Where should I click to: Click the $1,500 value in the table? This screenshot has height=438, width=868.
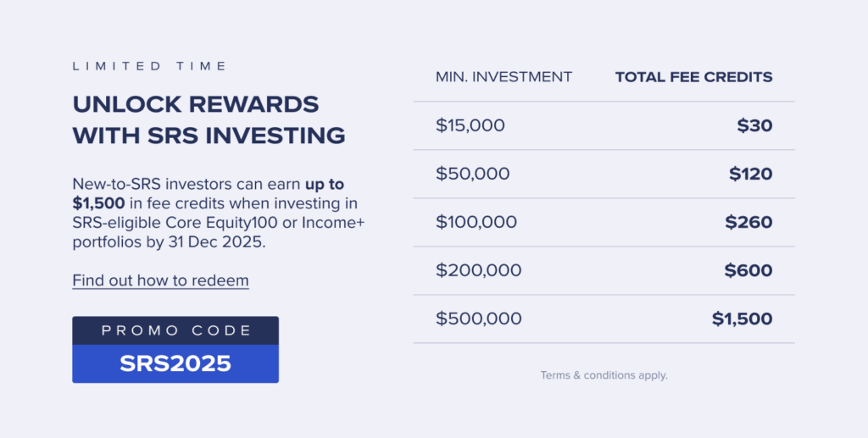742,319
